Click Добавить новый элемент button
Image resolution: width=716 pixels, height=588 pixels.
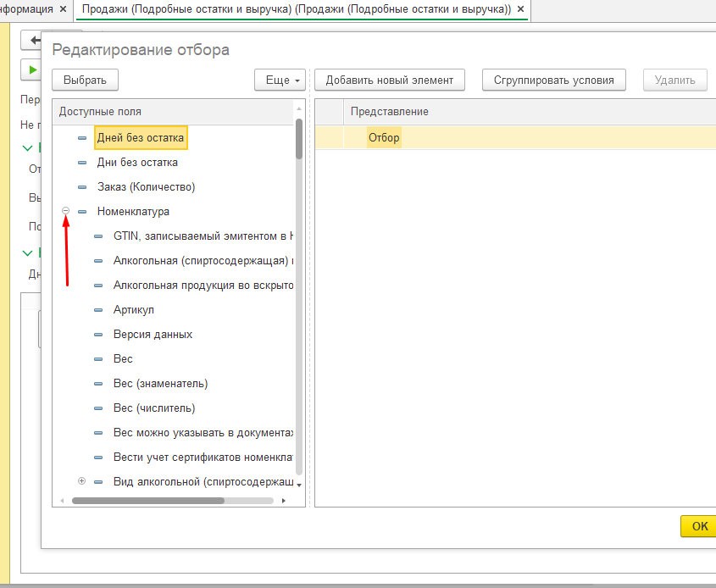390,80
